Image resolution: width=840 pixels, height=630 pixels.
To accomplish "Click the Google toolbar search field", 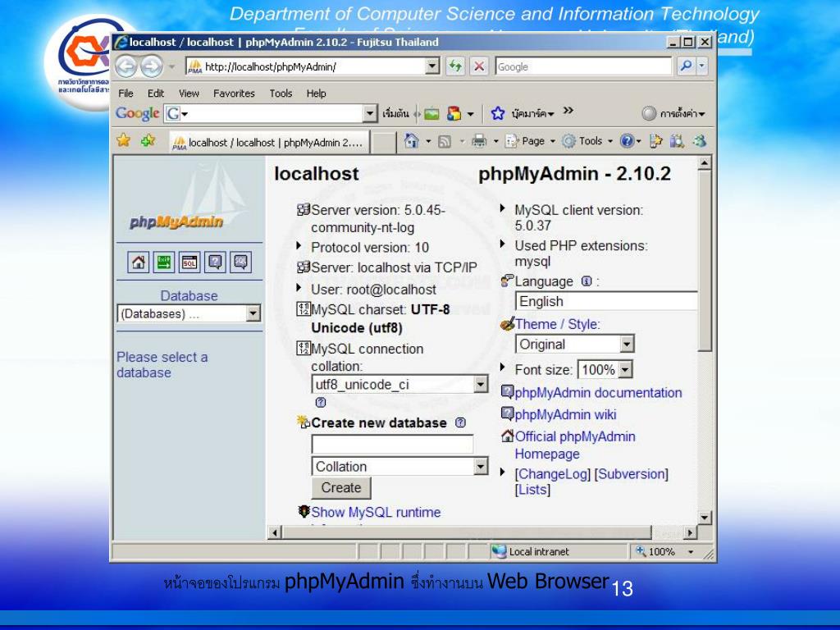I will click(271, 113).
